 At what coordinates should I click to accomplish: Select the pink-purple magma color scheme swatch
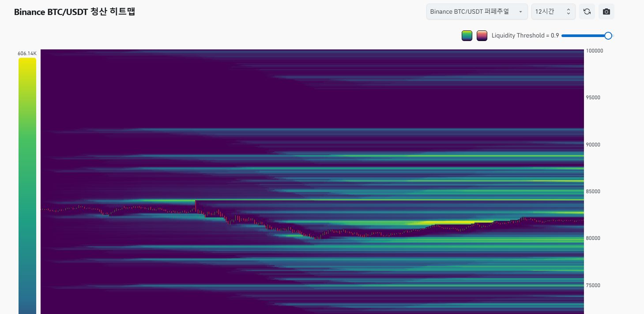coord(482,36)
